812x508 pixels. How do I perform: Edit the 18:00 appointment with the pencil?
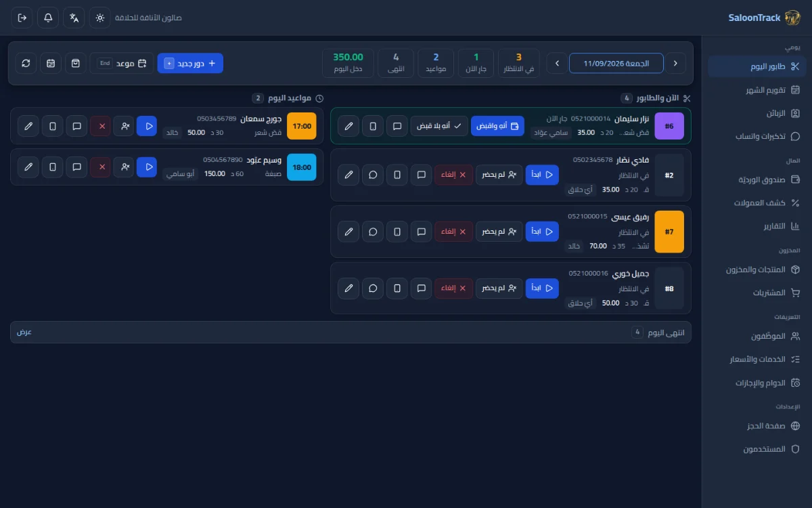click(28, 167)
